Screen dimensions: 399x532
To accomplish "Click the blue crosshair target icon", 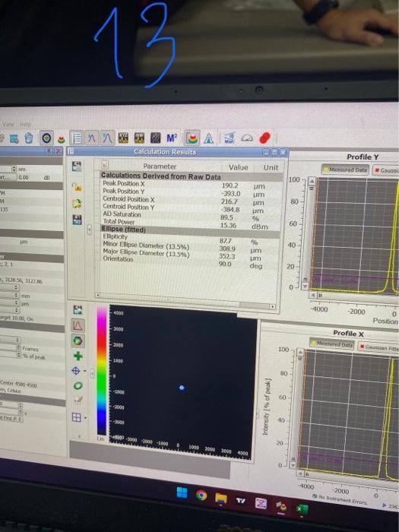I will click(76, 371).
